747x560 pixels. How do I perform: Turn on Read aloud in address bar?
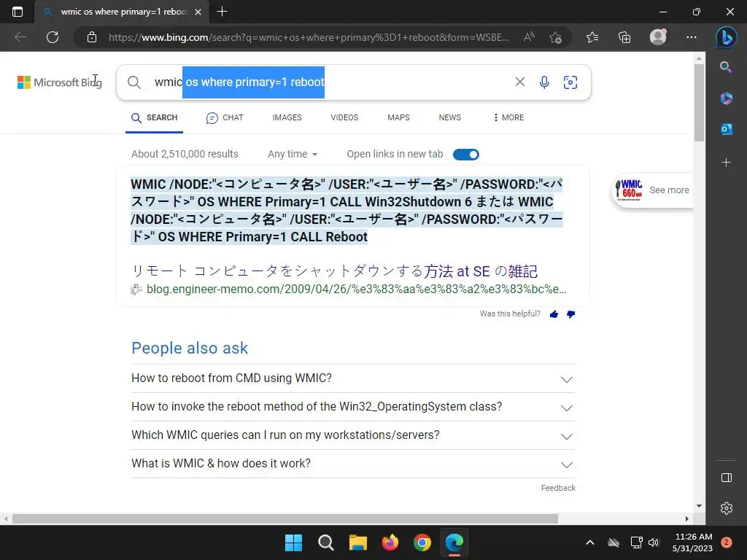[x=529, y=37]
